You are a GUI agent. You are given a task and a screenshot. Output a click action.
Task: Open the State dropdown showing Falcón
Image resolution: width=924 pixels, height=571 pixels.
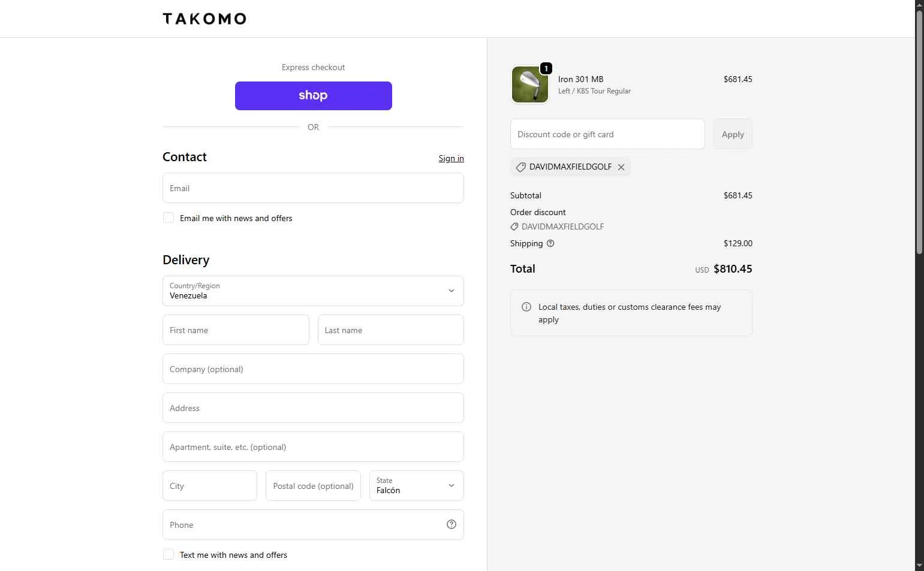417,486
